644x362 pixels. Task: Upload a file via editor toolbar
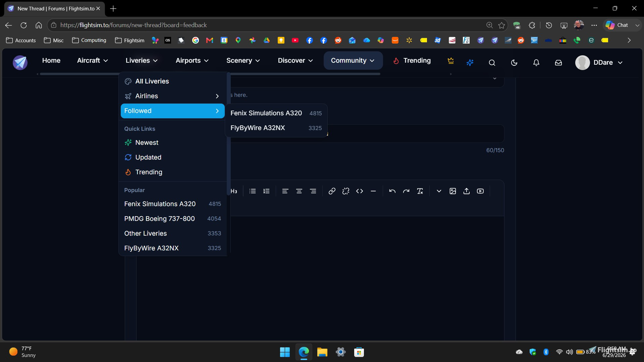pyautogui.click(x=467, y=191)
